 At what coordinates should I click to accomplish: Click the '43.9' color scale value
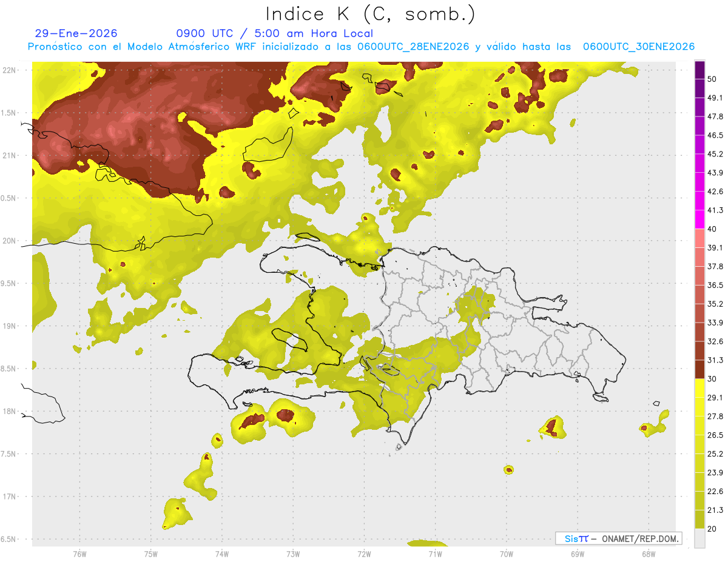[715, 173]
